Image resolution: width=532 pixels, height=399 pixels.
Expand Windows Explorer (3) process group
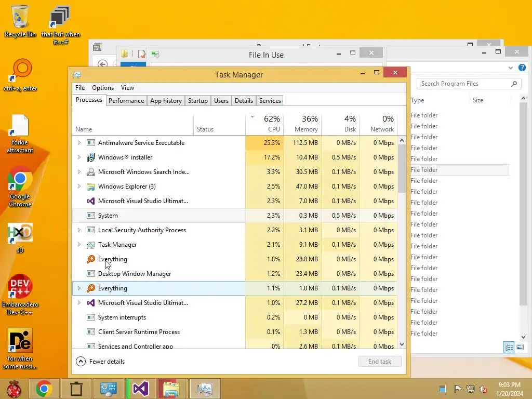79,187
